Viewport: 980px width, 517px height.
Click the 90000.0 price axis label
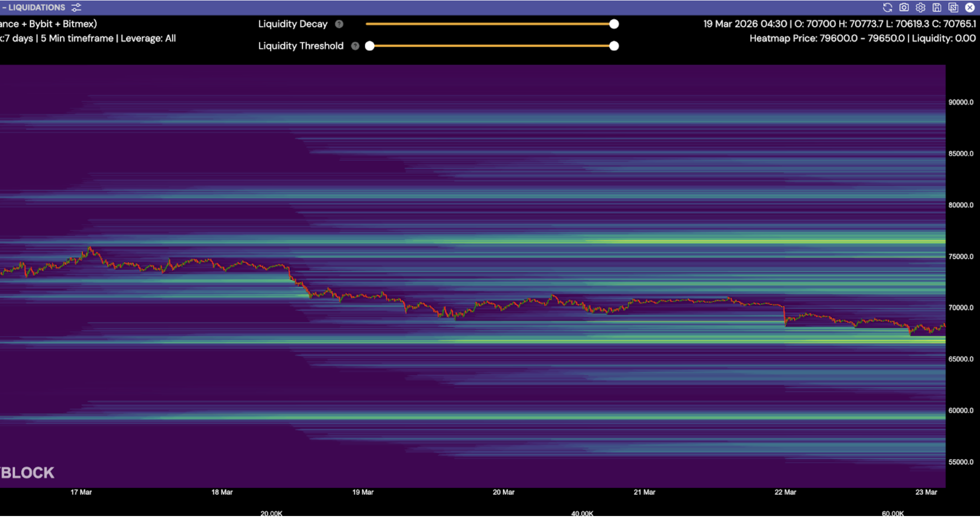coord(961,102)
